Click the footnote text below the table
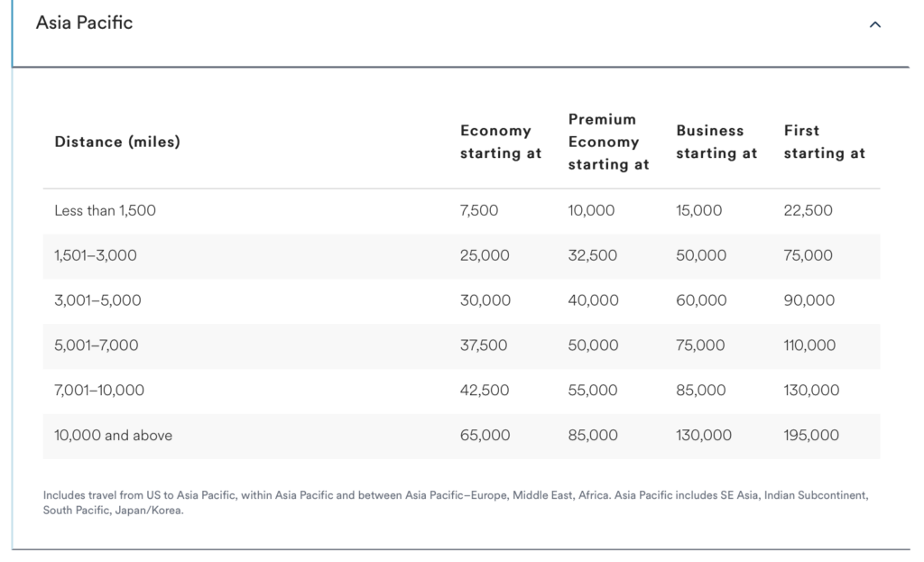The width and height of the screenshot is (924, 562). pyautogui.click(x=457, y=501)
